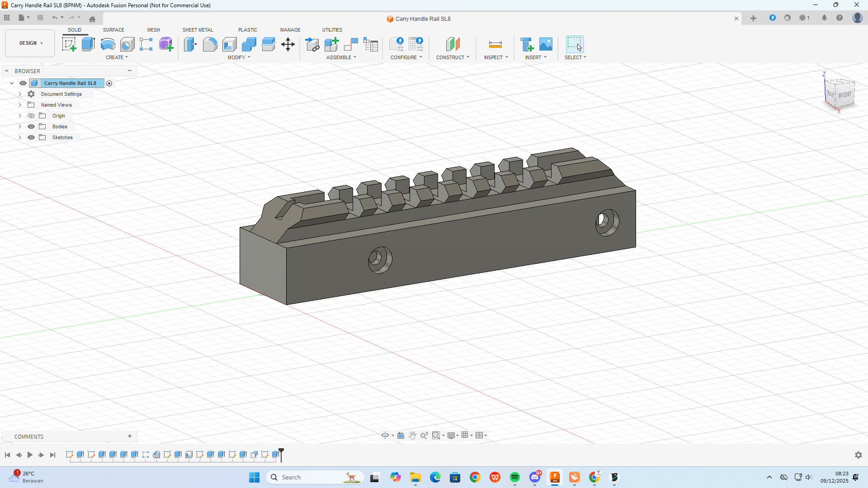The height and width of the screenshot is (488, 868).
Task: Open the Data Panel grid icon
Action: (7, 18)
